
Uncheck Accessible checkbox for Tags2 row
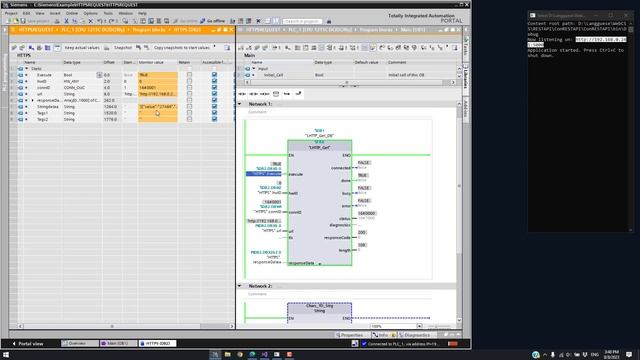(214, 119)
